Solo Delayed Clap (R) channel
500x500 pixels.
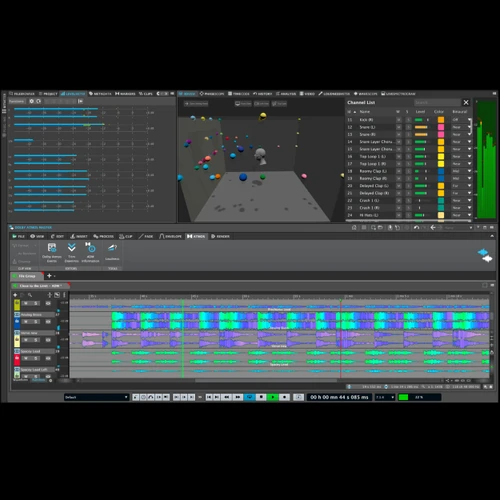408,193
